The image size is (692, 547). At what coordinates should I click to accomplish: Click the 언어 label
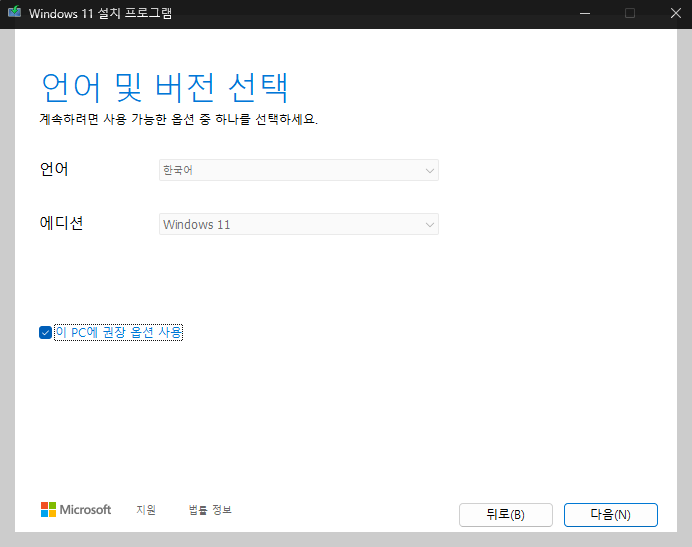tap(54, 169)
